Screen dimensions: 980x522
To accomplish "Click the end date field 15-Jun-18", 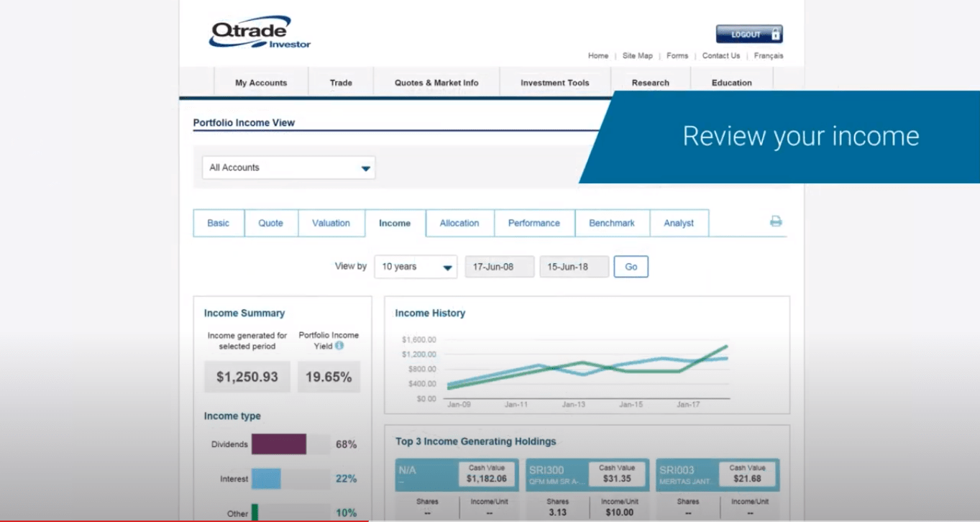I will (x=574, y=267).
